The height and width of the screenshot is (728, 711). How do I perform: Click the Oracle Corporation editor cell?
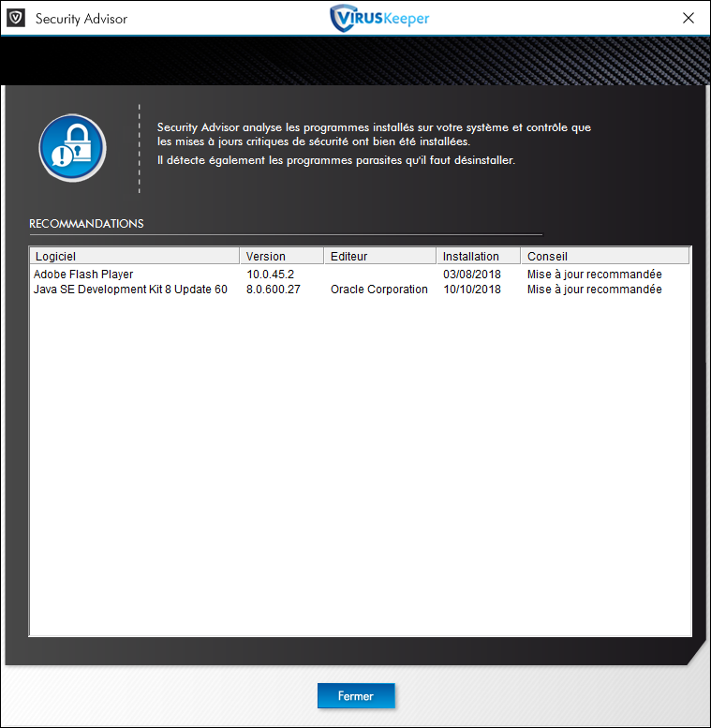coord(378,290)
